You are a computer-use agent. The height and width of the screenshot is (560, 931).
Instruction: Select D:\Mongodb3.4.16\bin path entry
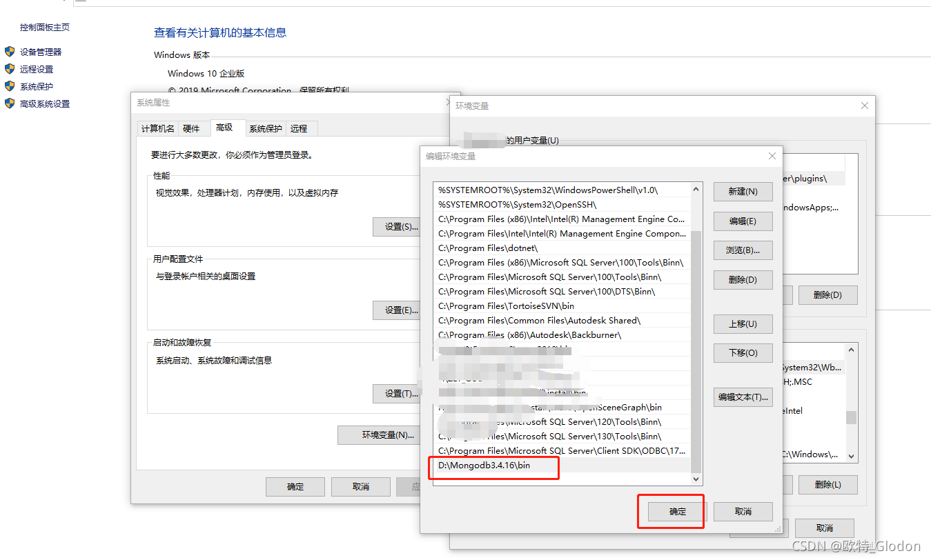pos(562,466)
